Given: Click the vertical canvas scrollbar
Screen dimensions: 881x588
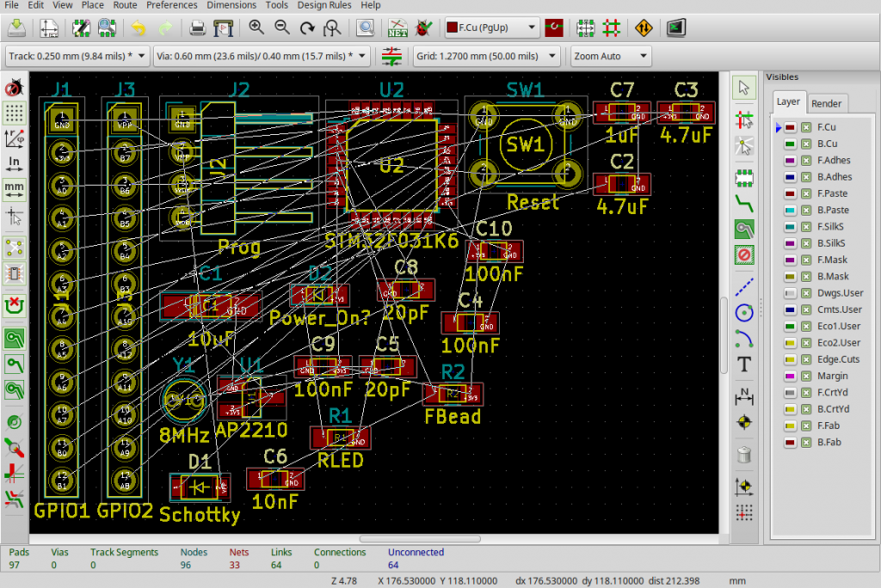Looking at the screenshot, I should 724,334.
